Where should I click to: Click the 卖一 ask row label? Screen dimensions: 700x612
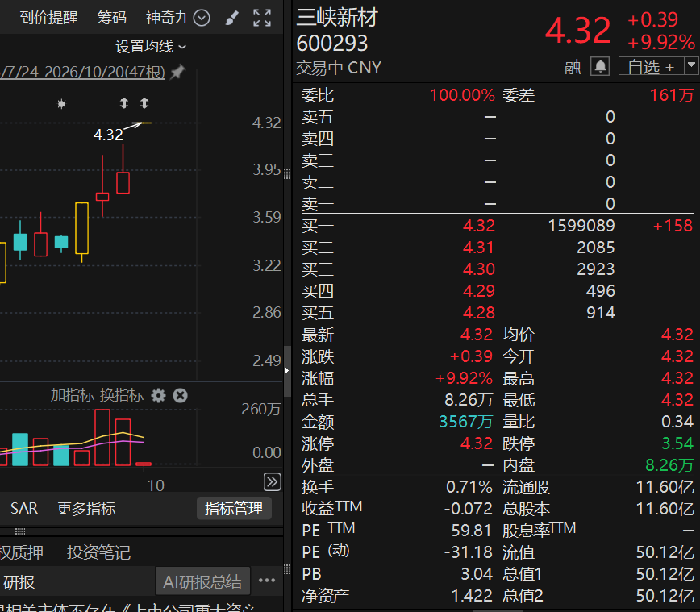pyautogui.click(x=318, y=204)
